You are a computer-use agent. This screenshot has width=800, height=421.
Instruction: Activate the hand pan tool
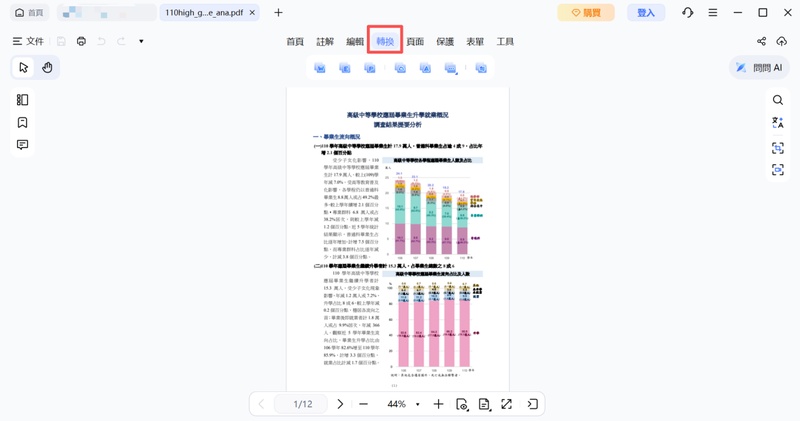pyautogui.click(x=47, y=67)
